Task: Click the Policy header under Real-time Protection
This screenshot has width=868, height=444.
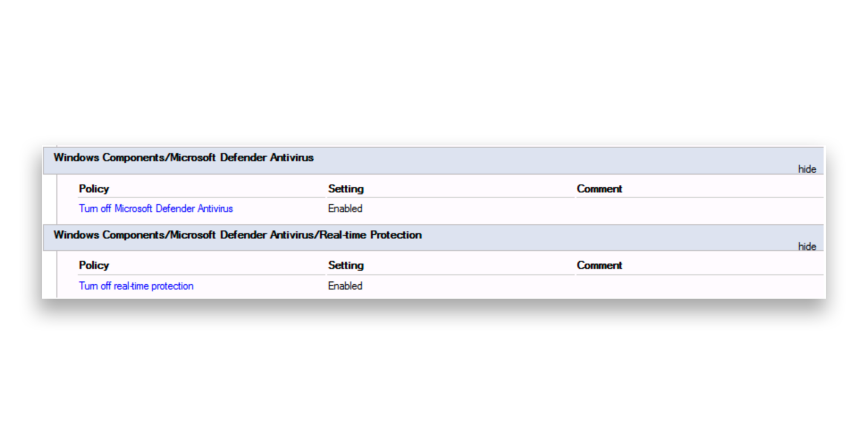Action: (x=94, y=265)
